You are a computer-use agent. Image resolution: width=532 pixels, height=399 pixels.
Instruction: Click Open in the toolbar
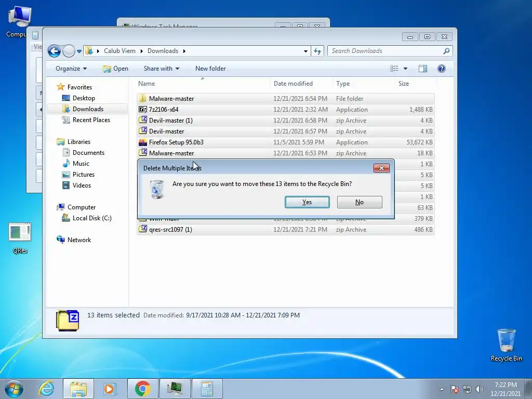[x=115, y=69]
